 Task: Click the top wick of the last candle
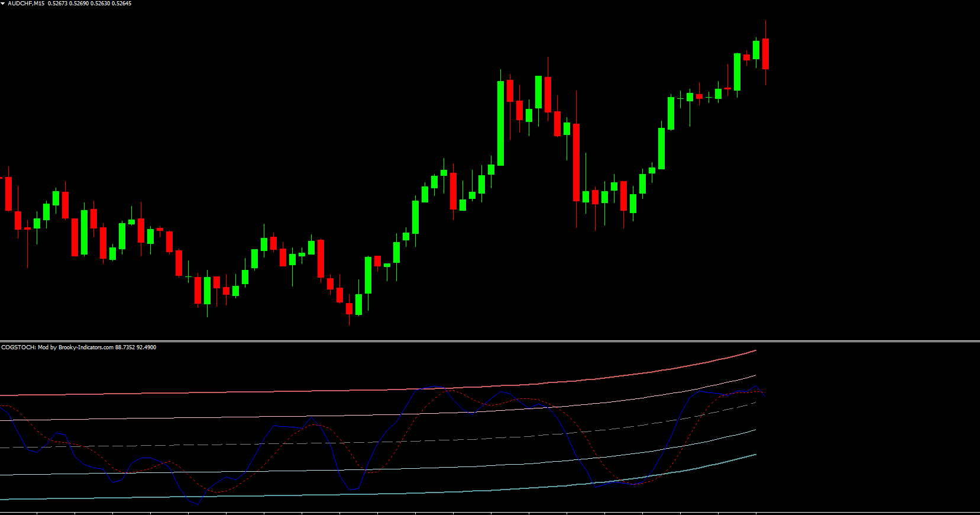tap(765, 28)
